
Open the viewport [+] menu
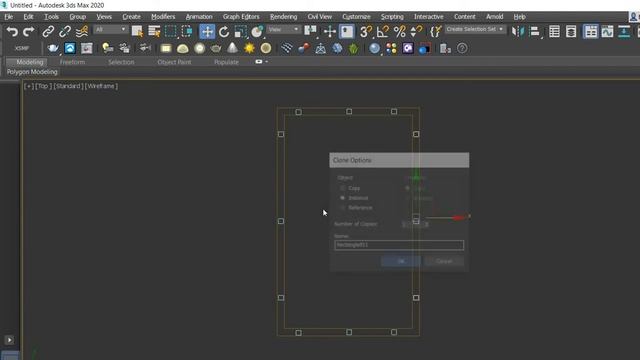coord(29,86)
